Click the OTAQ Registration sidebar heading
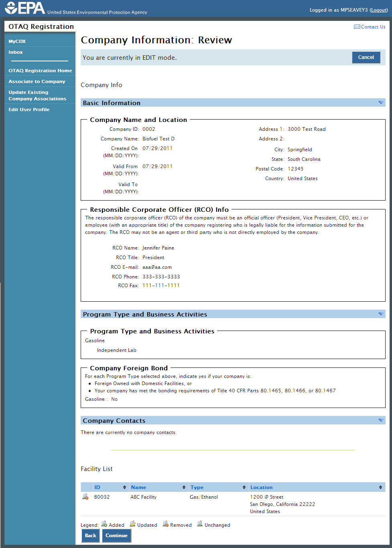The width and height of the screenshot is (392, 548). tap(41, 26)
